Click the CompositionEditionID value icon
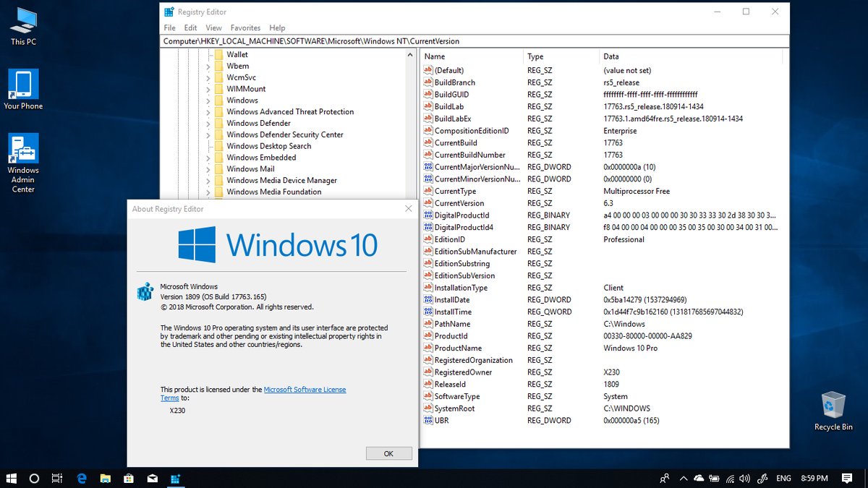Image resolution: width=868 pixels, height=488 pixels. pos(427,131)
